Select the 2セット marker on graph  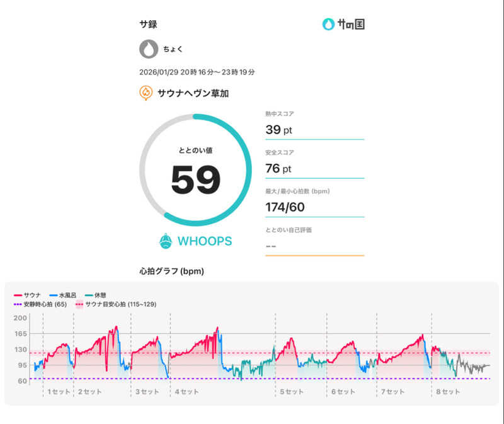(x=89, y=391)
